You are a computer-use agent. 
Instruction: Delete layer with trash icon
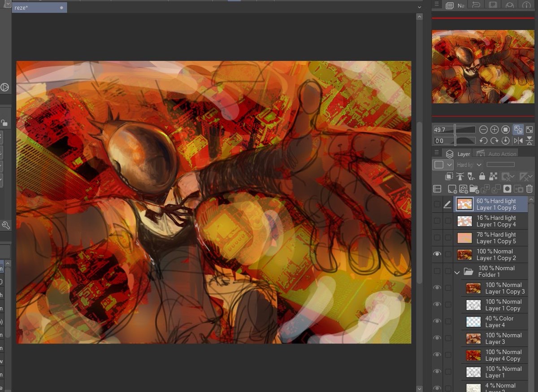[x=529, y=189]
